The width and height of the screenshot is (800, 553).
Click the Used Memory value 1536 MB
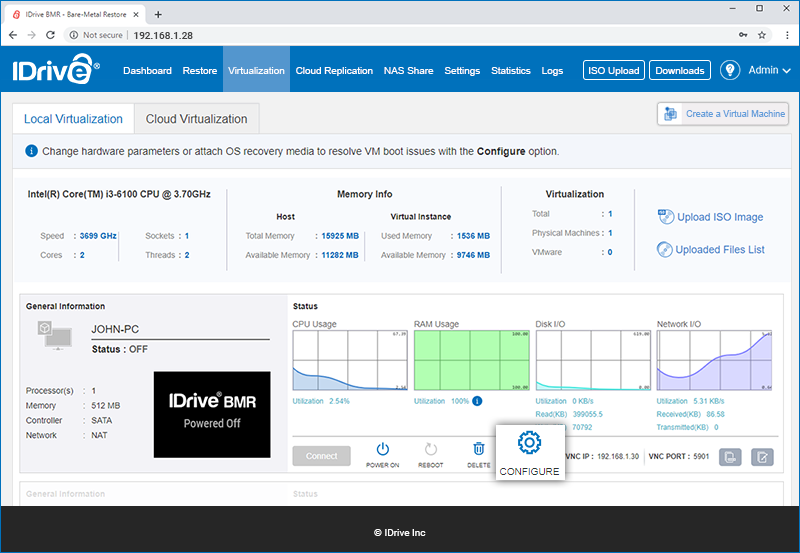click(x=473, y=236)
